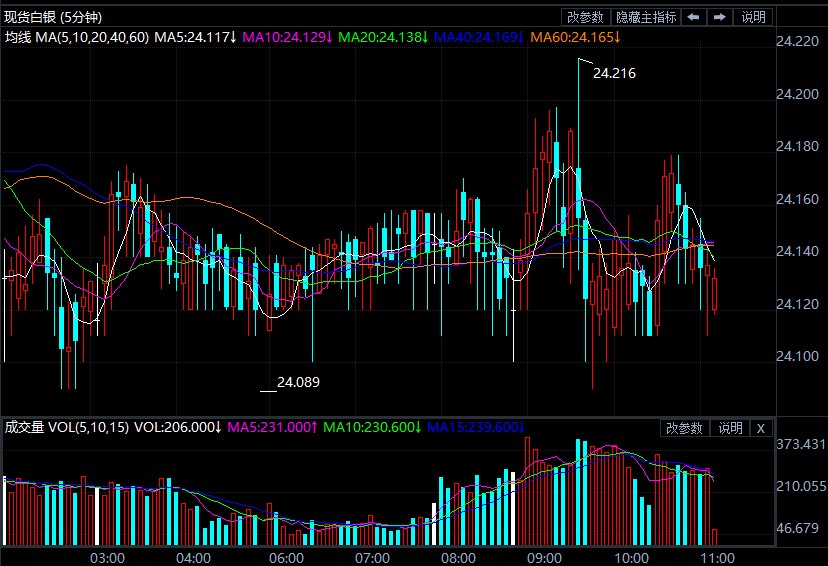
Task: Click the left arrow navigation button
Action: (694, 17)
